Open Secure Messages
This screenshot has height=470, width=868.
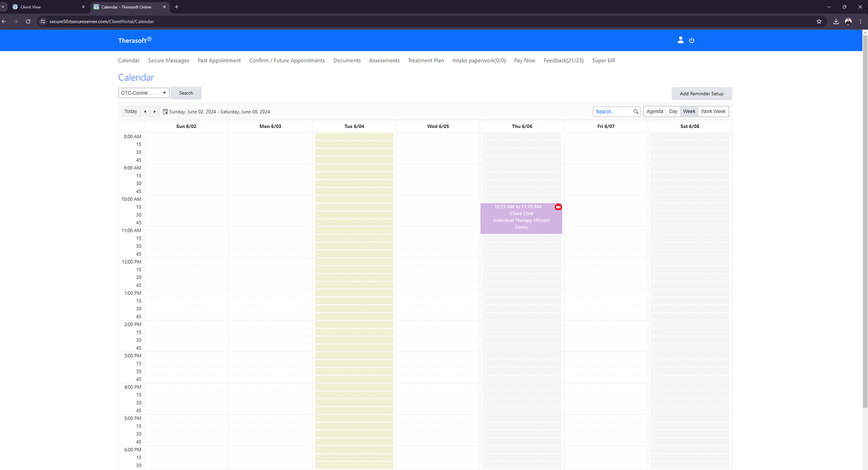(168, 60)
